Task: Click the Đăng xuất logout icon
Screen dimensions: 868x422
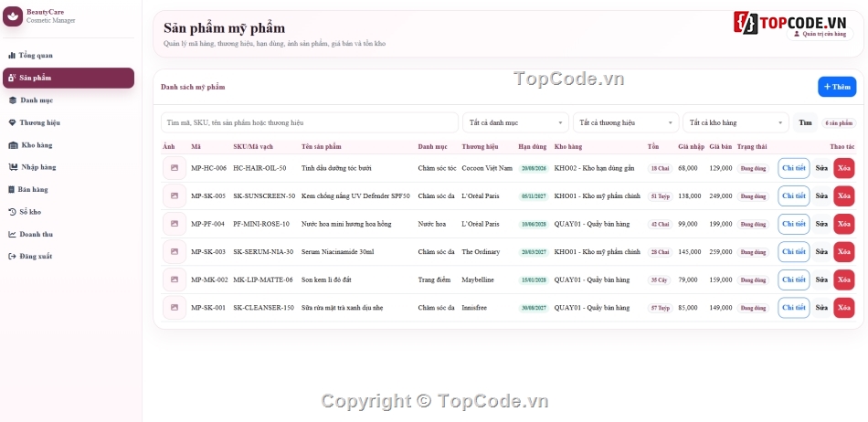Action: (x=12, y=257)
